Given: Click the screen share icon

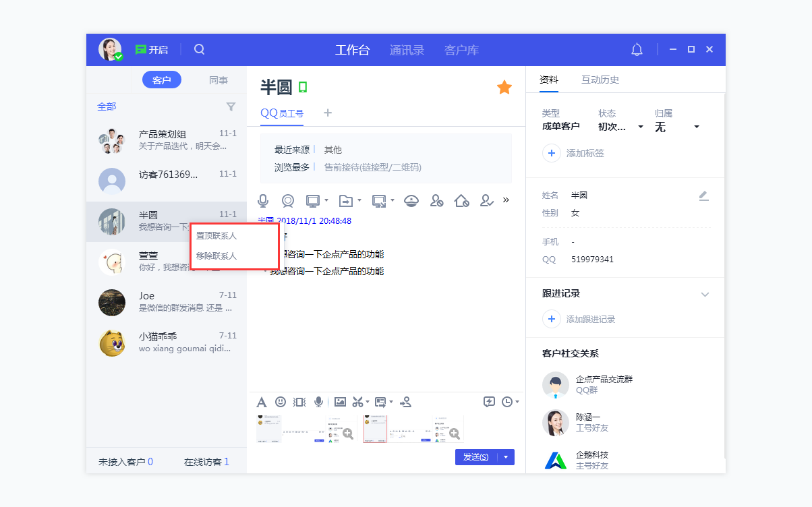Looking at the screenshot, I should [x=378, y=200].
